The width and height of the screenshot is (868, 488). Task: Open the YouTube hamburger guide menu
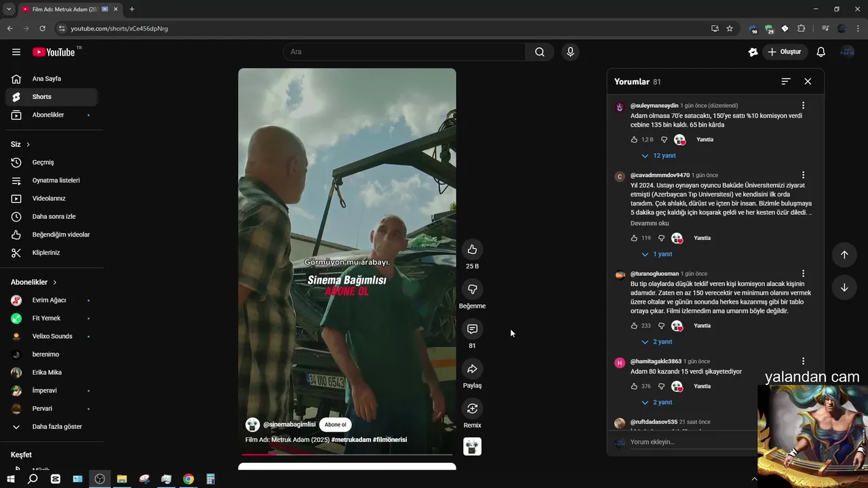[16, 52]
